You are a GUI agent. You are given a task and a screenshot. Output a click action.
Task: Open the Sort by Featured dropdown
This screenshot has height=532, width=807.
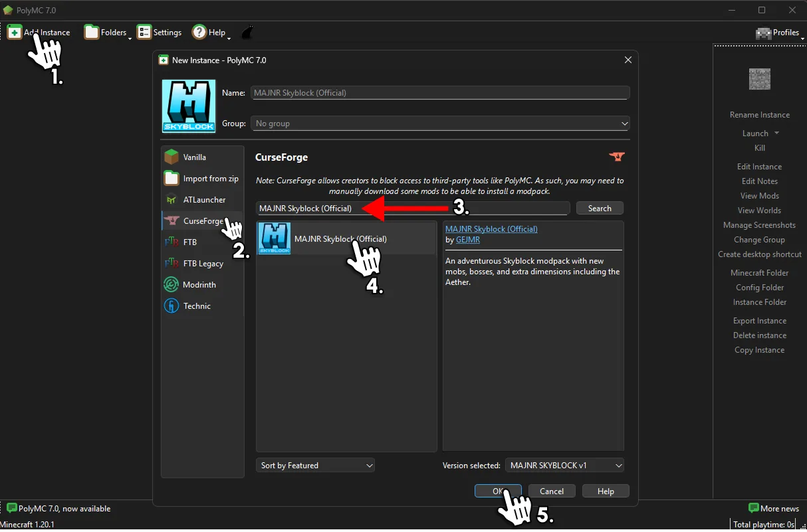coord(315,465)
